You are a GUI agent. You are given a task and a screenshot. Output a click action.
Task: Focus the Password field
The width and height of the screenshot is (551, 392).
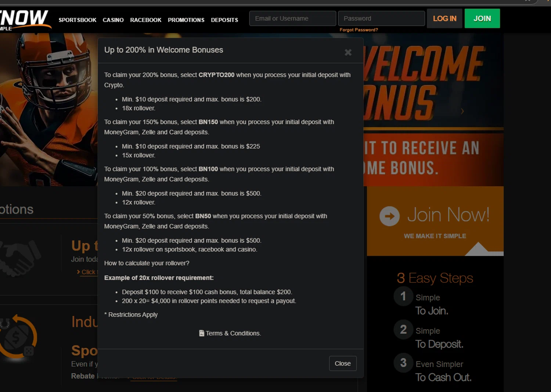381,18
